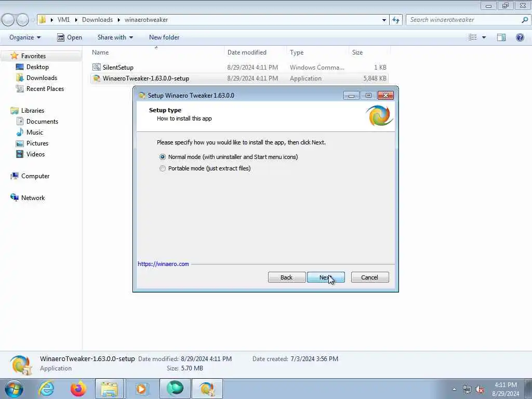This screenshot has height=399, width=532.
Task: Click Next in the setup wizard
Action: point(326,277)
